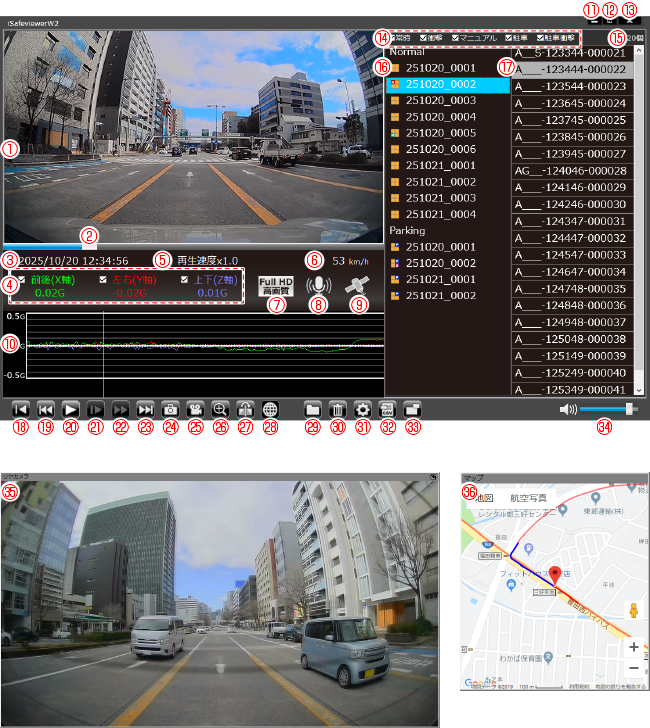The width and height of the screenshot is (650, 728).
Task: Select file A___-123544-000023
Action: click(x=572, y=86)
